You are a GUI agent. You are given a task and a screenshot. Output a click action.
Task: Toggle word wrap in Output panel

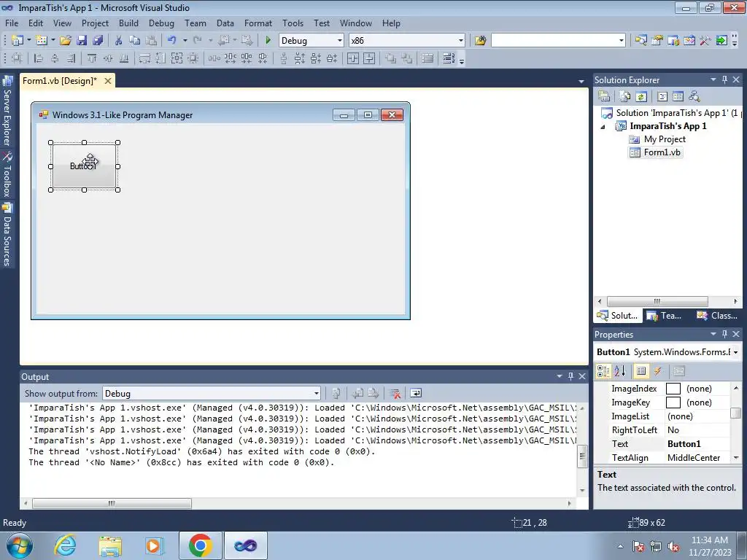coord(416,393)
